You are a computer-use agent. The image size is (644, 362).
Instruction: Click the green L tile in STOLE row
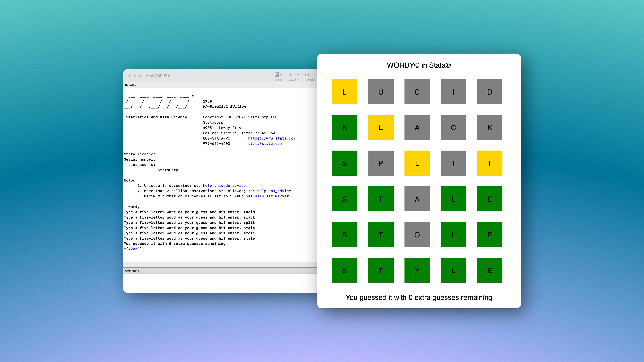coord(453,234)
